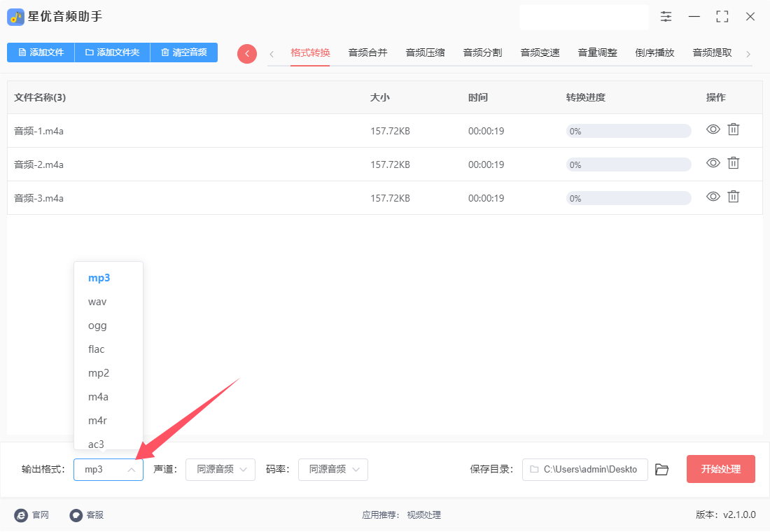
Task: Select flac from the format list
Action: coord(97,349)
